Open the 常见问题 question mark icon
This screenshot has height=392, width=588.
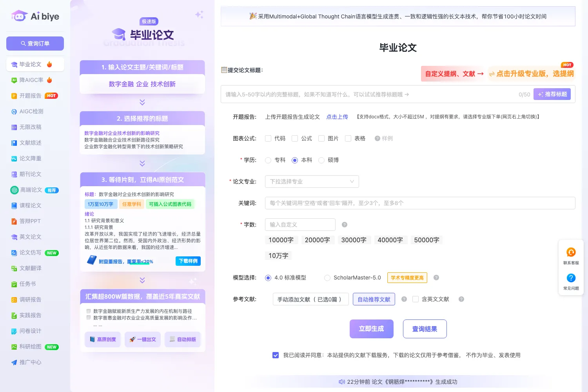(x=571, y=278)
